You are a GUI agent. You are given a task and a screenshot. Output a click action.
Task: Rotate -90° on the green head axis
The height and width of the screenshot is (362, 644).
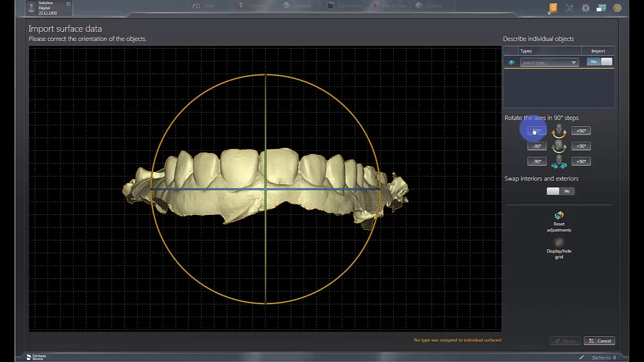coord(537,146)
